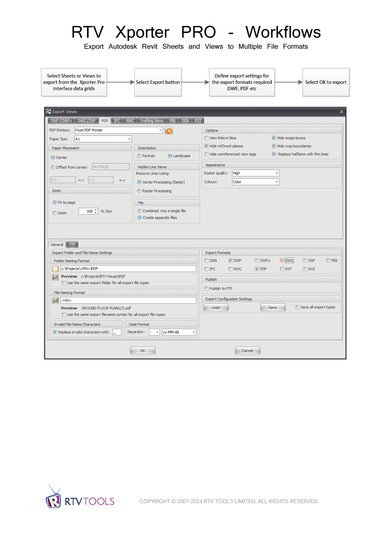Image resolution: width=392 pixels, height=555 pixels.
Task: Choose Combined into a single file
Action: pos(140,211)
